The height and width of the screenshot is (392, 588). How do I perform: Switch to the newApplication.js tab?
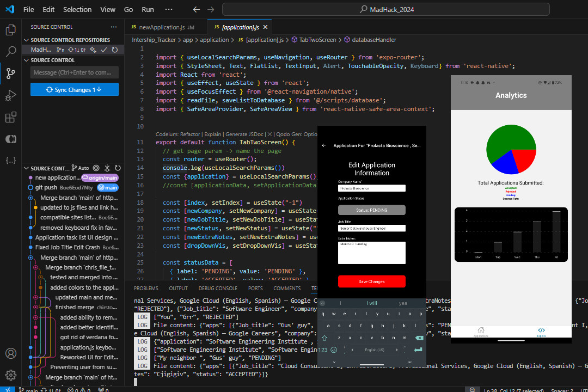point(162,27)
